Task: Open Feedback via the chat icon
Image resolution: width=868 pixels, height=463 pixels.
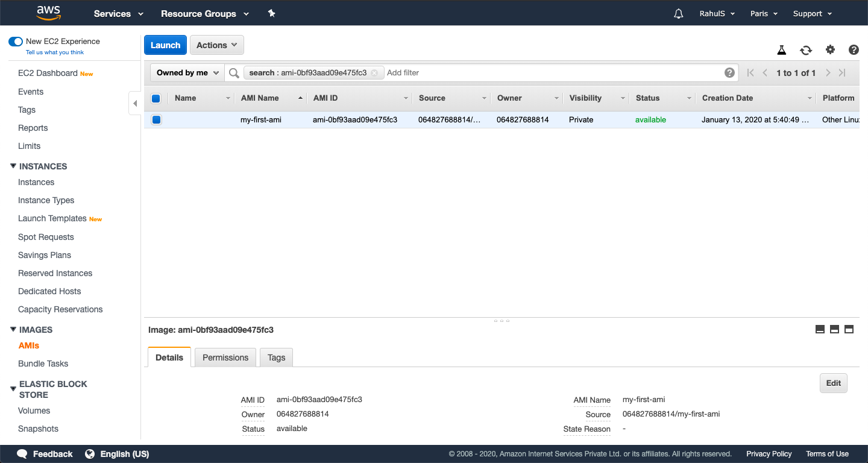Action: [22, 453]
